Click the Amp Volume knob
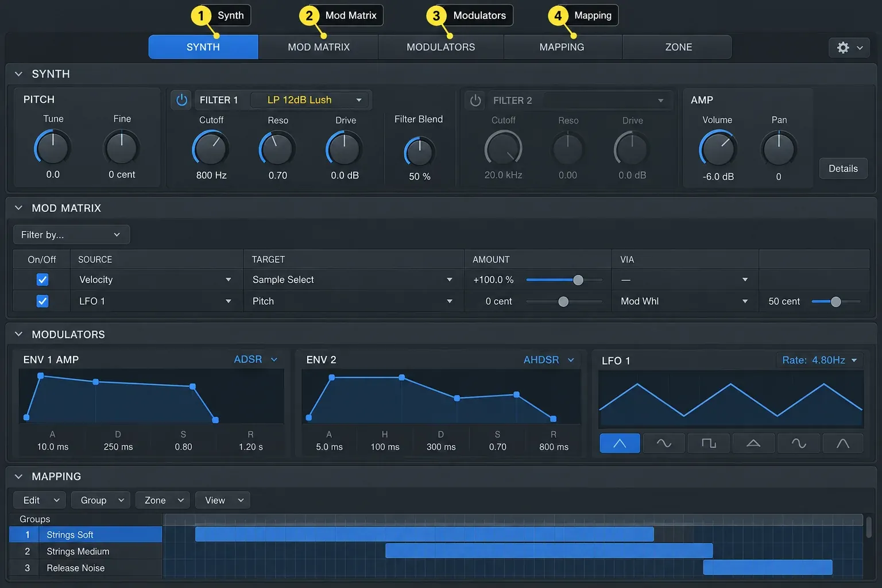 tap(717, 149)
